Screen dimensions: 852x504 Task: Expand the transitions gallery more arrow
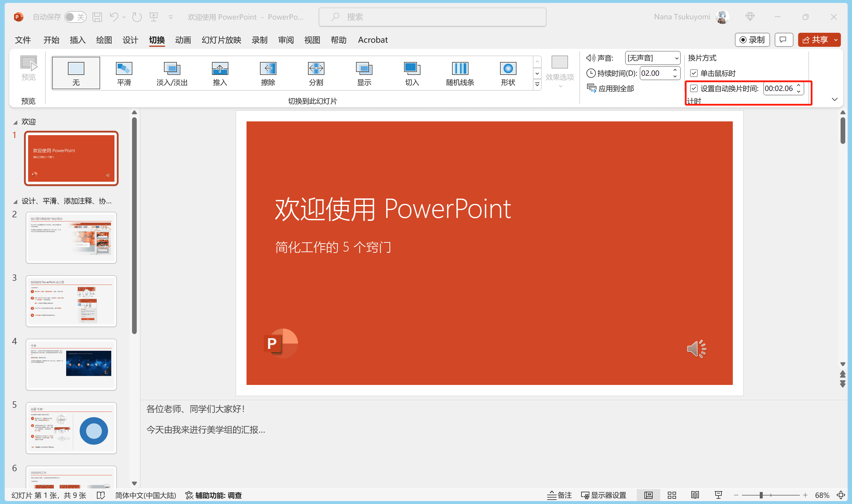click(x=537, y=85)
